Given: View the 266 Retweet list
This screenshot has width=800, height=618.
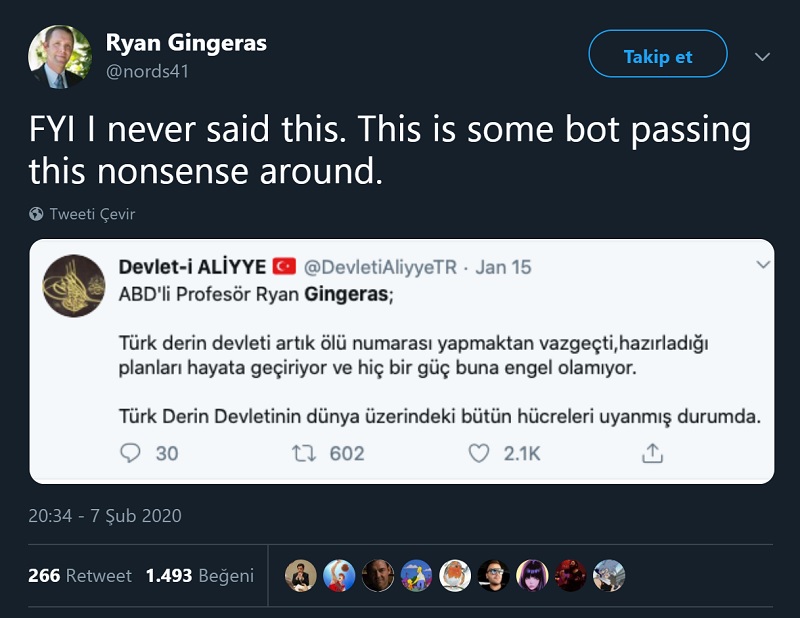Looking at the screenshot, I should click(80, 576).
